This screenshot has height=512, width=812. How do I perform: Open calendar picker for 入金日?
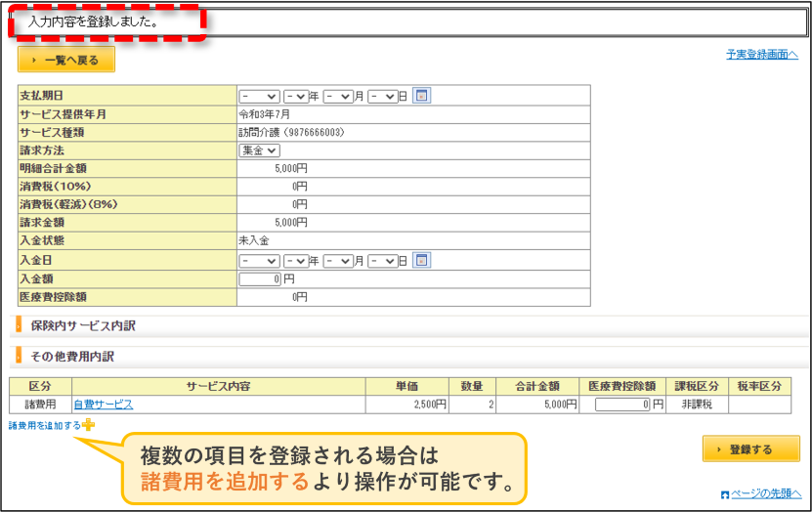421,261
